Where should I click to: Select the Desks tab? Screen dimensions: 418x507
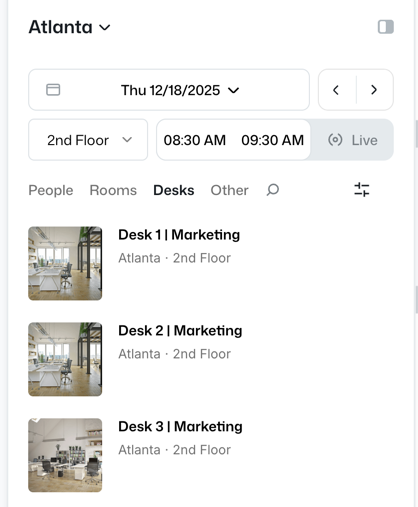[x=174, y=190]
